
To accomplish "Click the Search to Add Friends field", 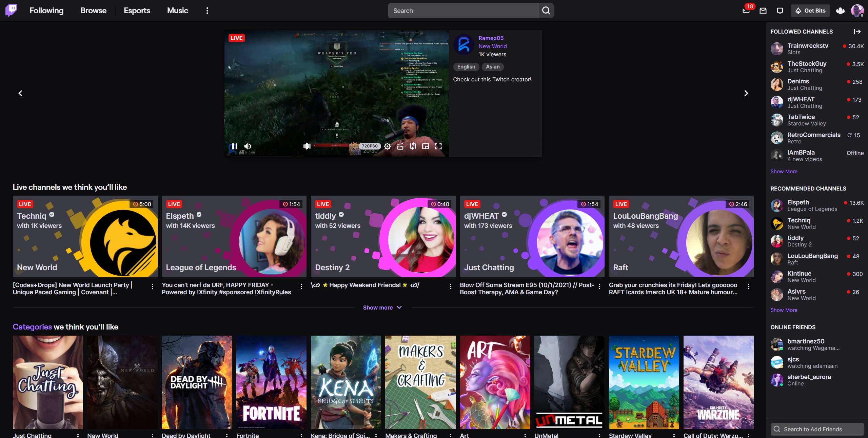I will (x=817, y=429).
